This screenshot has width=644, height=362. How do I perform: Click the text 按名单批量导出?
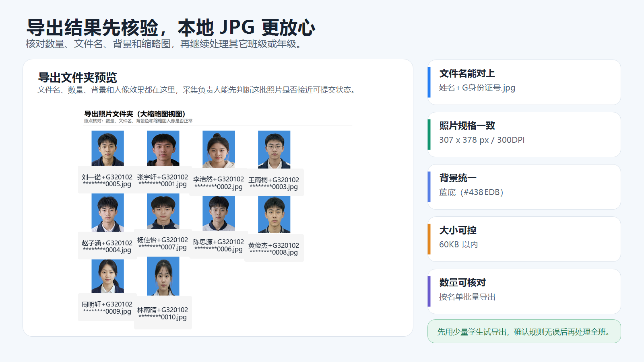467,297
